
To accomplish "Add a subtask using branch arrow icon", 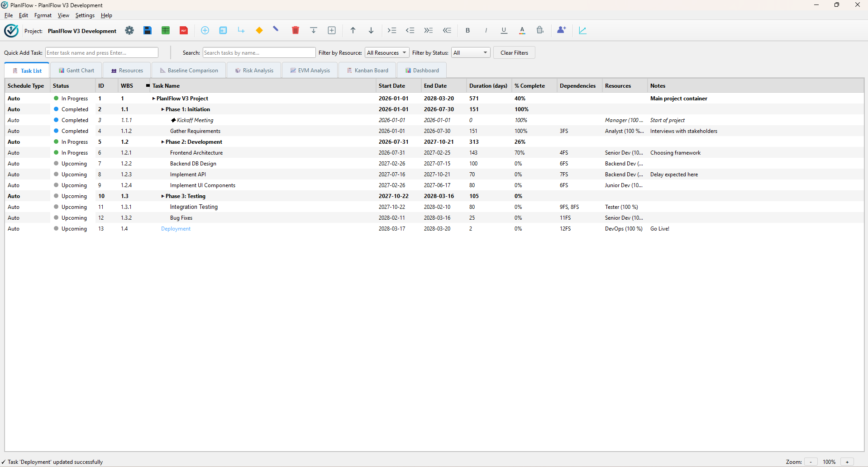I will (x=241, y=30).
